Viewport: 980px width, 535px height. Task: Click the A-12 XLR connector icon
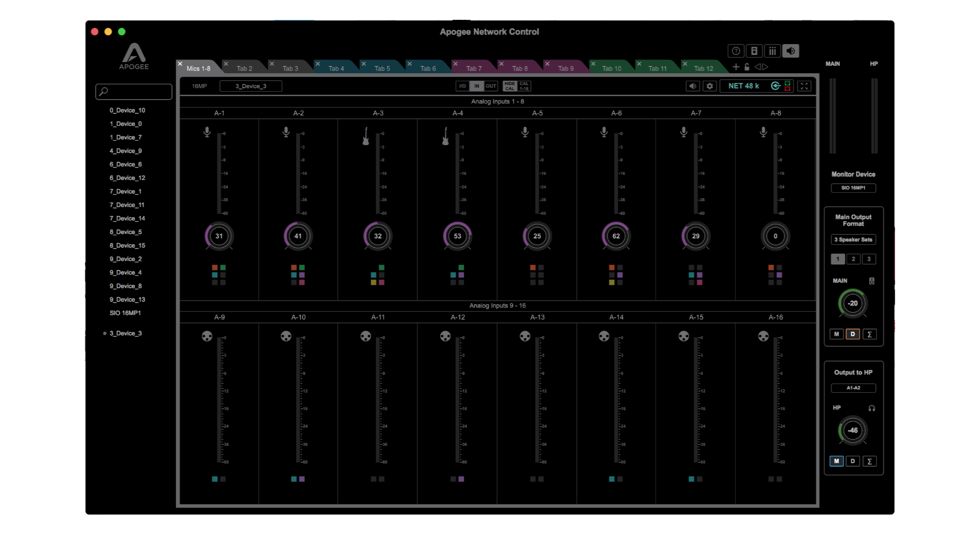(445, 336)
